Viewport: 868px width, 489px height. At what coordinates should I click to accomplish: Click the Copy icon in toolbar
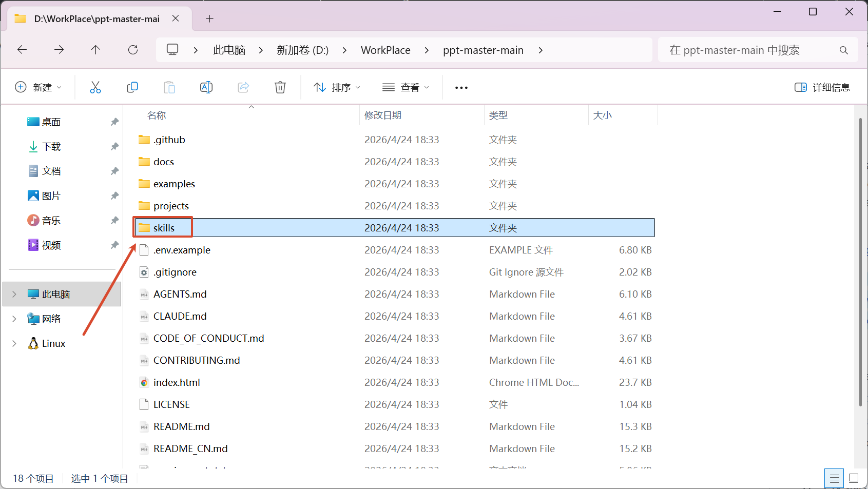[132, 87]
